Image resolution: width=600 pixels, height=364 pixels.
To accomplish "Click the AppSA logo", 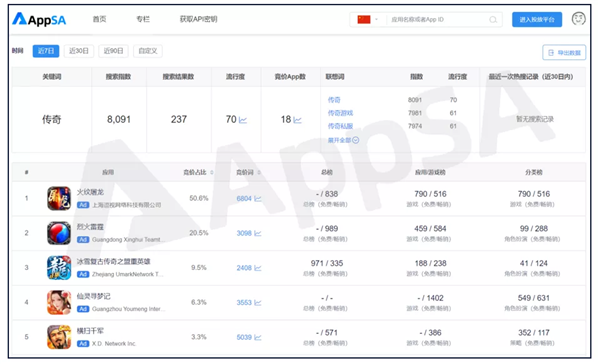I will tap(39, 19).
